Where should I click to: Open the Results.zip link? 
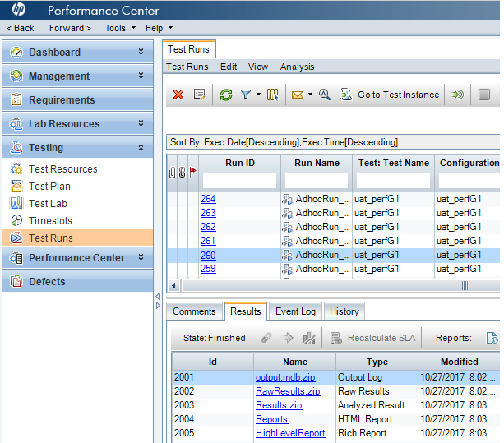279,405
